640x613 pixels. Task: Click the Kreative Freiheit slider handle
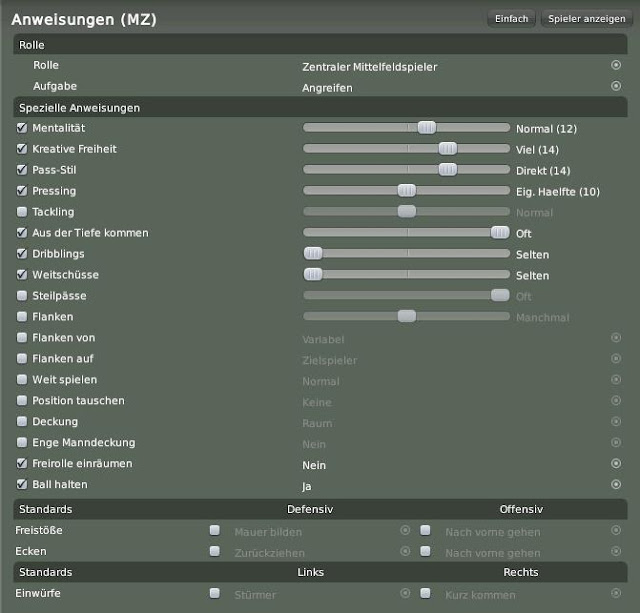[447, 149]
